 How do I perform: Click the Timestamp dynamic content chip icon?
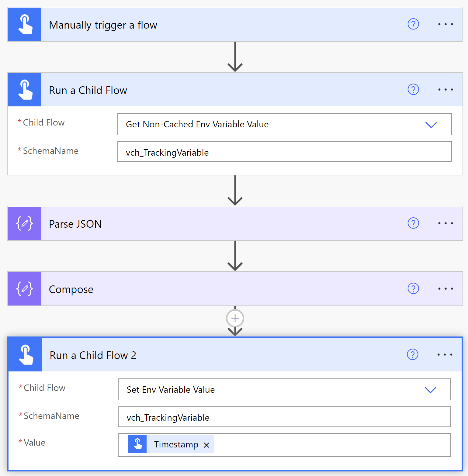138,444
